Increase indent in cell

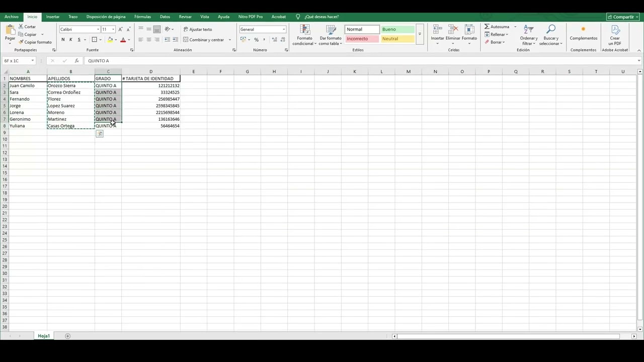(175, 40)
